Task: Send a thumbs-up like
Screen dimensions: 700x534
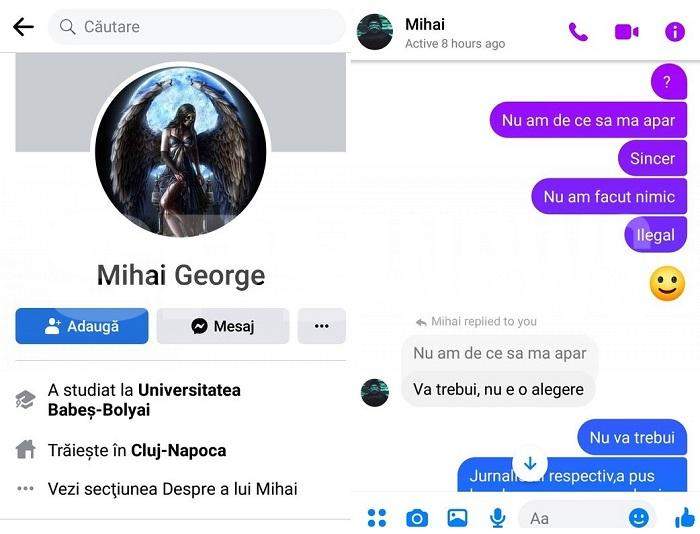Action: tap(685, 519)
